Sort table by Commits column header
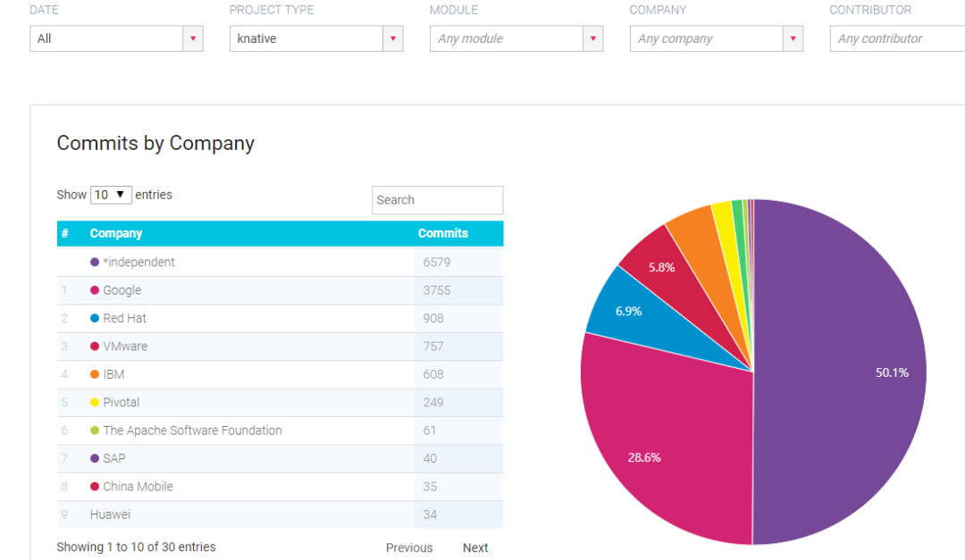 [443, 233]
